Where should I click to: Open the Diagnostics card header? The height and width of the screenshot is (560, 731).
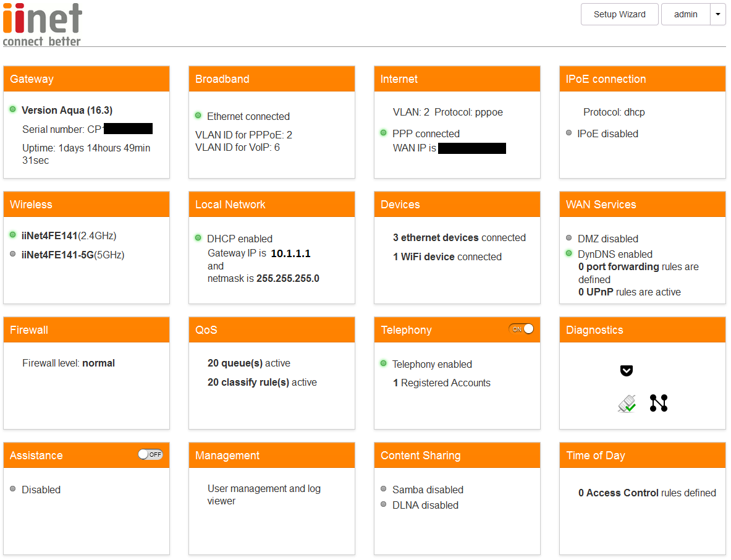pyautogui.click(x=643, y=329)
